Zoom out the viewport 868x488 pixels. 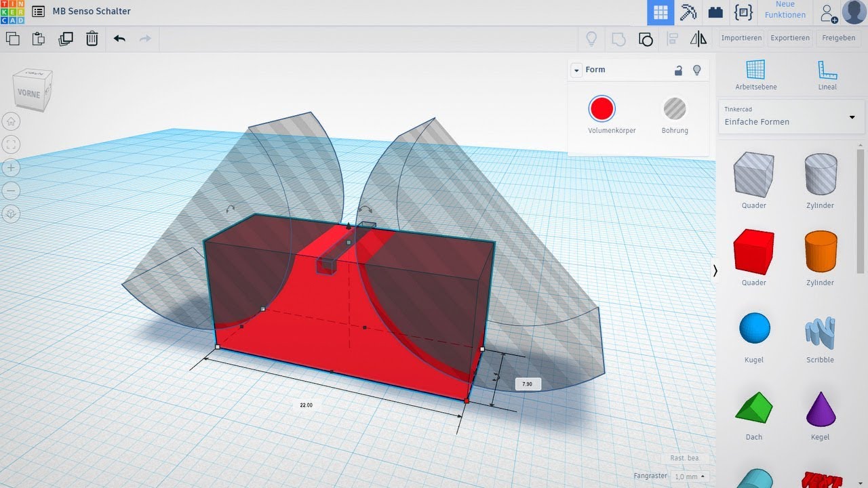point(12,190)
